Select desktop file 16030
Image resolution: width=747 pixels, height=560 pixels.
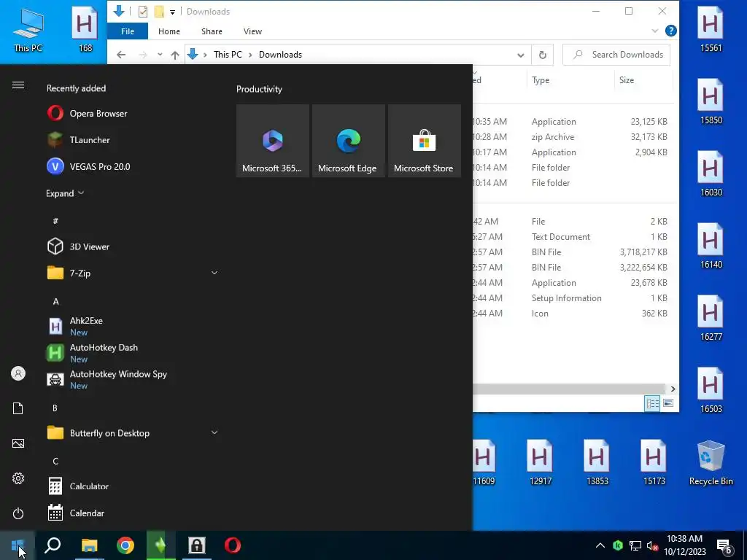click(711, 174)
